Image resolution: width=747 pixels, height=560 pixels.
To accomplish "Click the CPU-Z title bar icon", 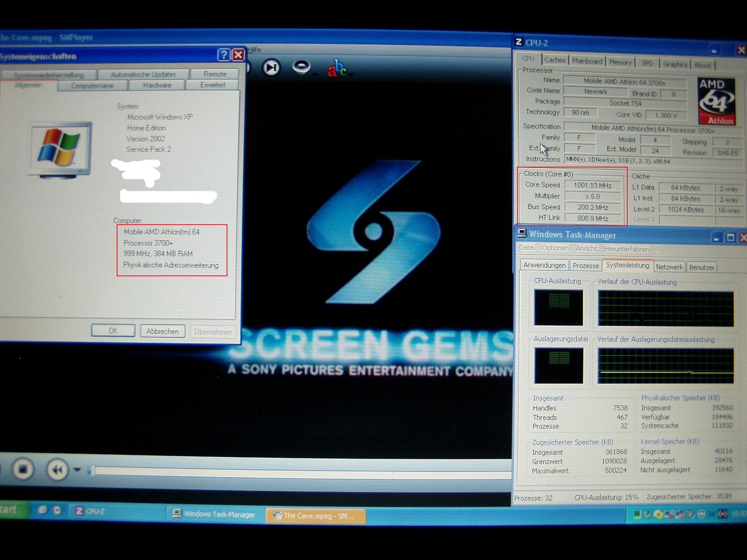I will [519, 42].
